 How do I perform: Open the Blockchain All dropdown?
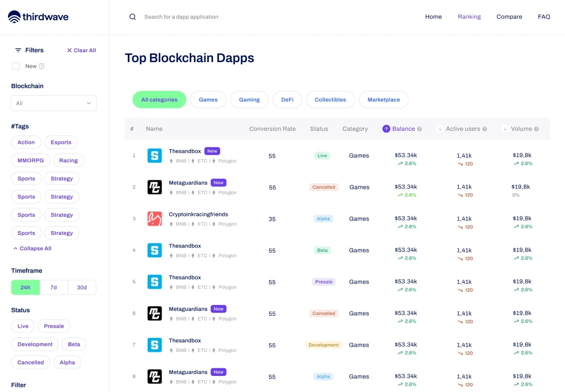pyautogui.click(x=53, y=103)
